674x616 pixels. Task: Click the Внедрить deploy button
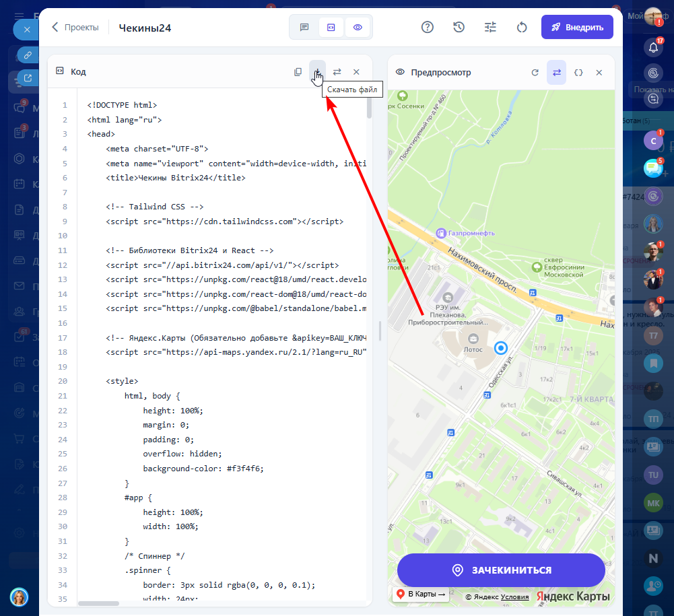coord(577,27)
